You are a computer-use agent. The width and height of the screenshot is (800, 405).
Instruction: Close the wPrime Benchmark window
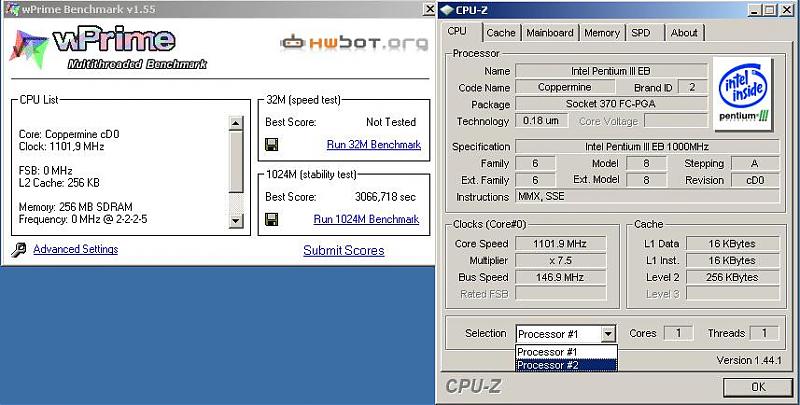430,9
